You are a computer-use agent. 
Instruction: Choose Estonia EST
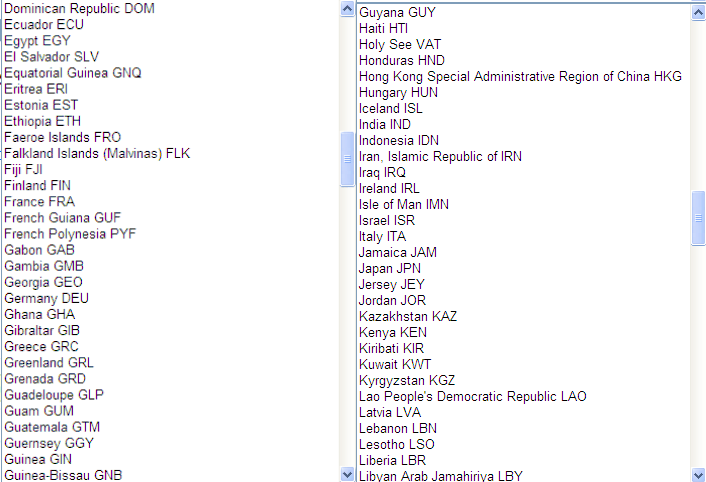pos(41,105)
